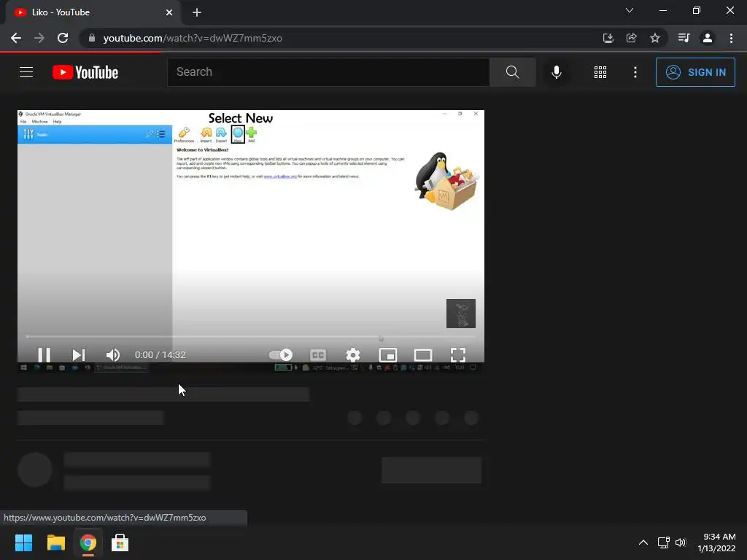747x560 pixels.
Task: Mute the video volume
Action: 113,355
